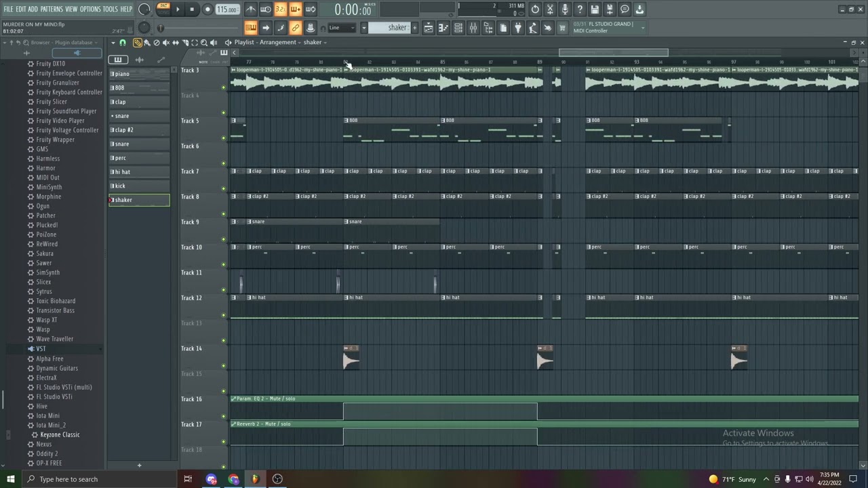Image resolution: width=868 pixels, height=488 pixels.
Task: Click the tempo field showing 115.000
Action: [x=227, y=9]
